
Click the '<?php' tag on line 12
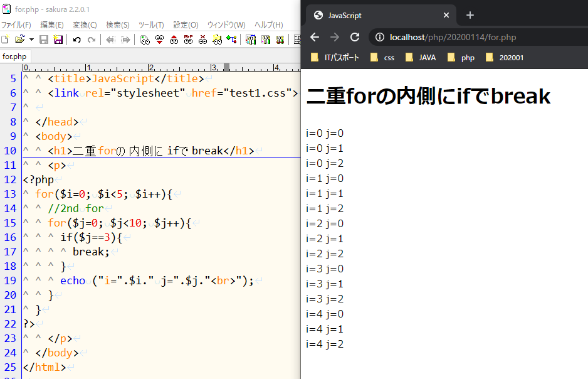[x=38, y=179]
